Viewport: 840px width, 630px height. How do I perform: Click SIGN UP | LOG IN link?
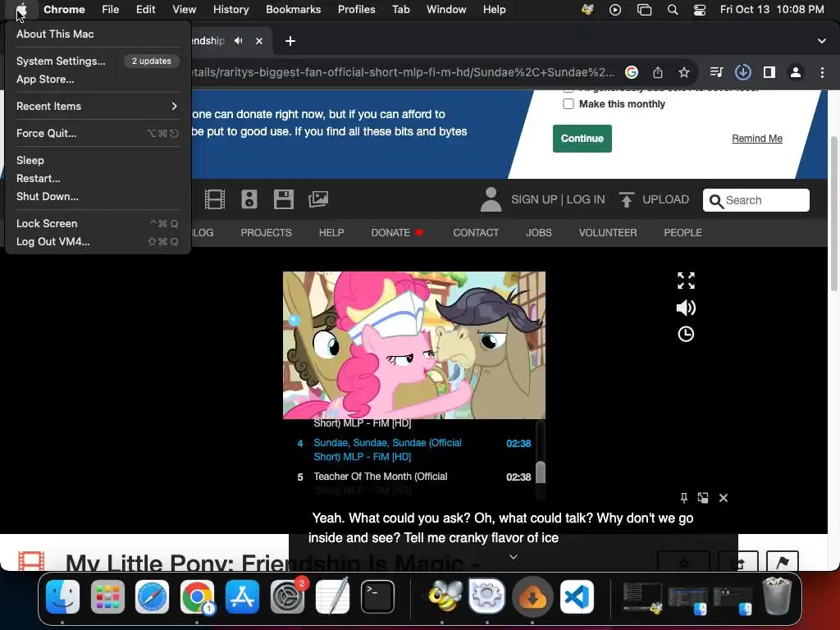[558, 199]
